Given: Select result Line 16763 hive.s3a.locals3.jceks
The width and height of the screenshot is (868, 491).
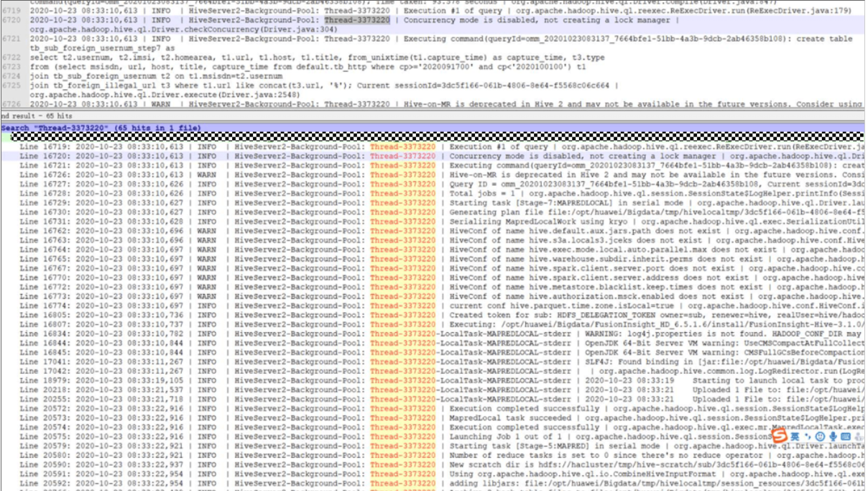Looking at the screenshot, I should point(434,240).
